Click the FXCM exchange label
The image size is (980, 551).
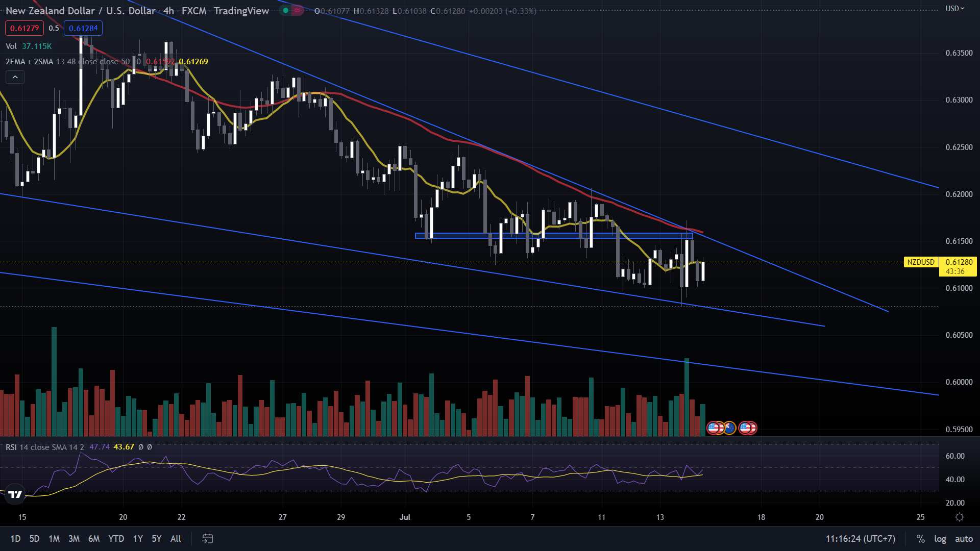pyautogui.click(x=194, y=11)
